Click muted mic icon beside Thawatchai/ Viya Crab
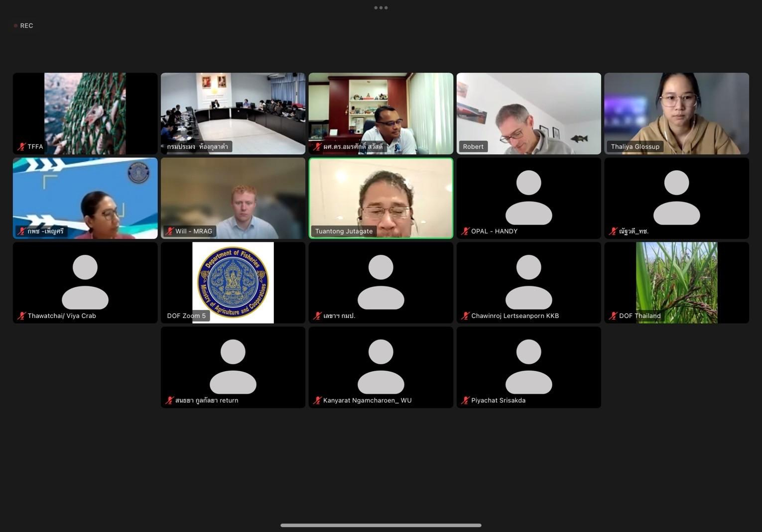Screen dimensions: 762x532 coord(21,316)
